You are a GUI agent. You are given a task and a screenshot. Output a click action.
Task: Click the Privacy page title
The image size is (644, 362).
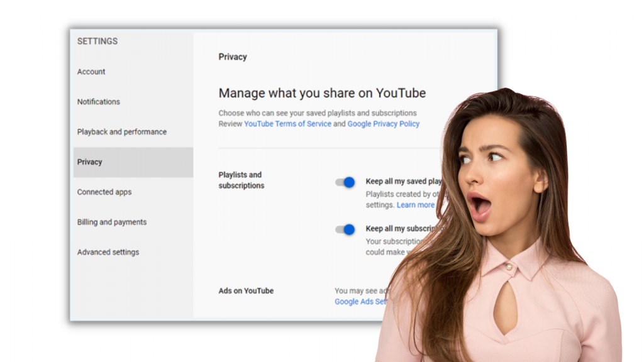pyautogui.click(x=233, y=57)
